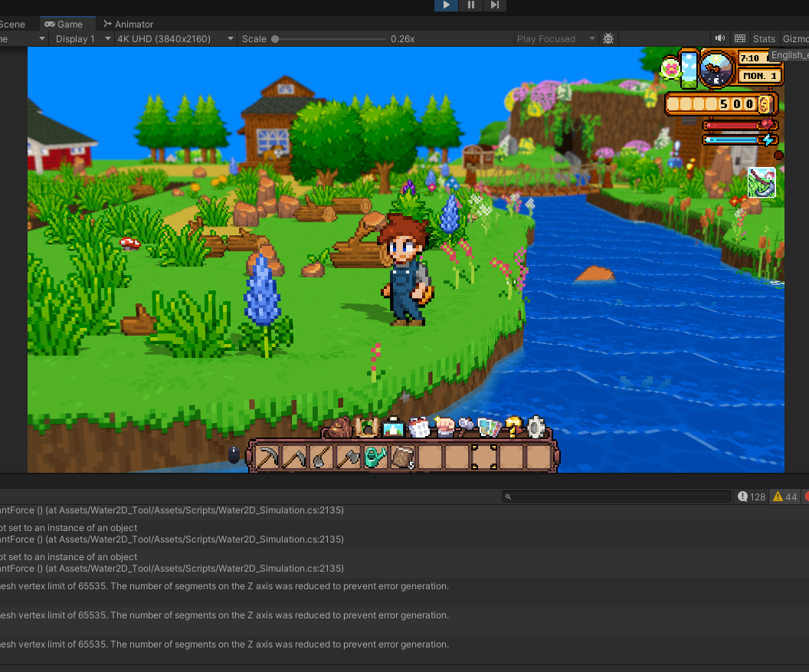Click the scythe quest thumbnail in game
The image size is (809, 672).
tap(762, 184)
